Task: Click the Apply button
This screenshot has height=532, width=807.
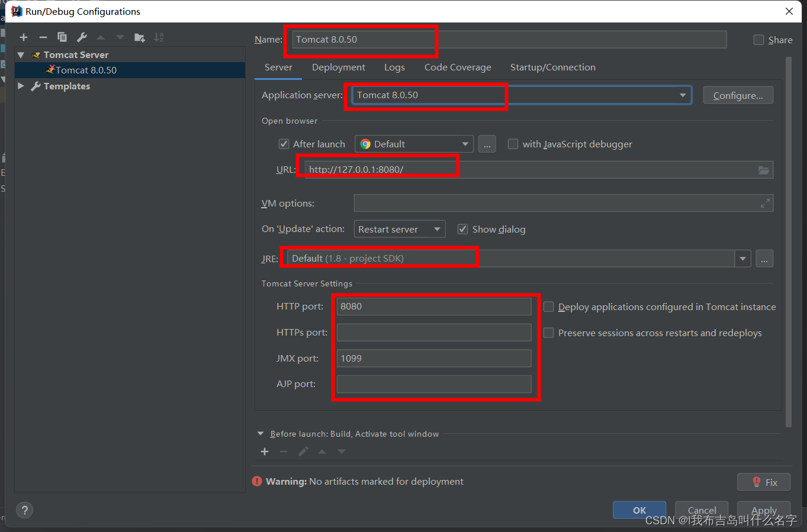Action: pos(764,510)
